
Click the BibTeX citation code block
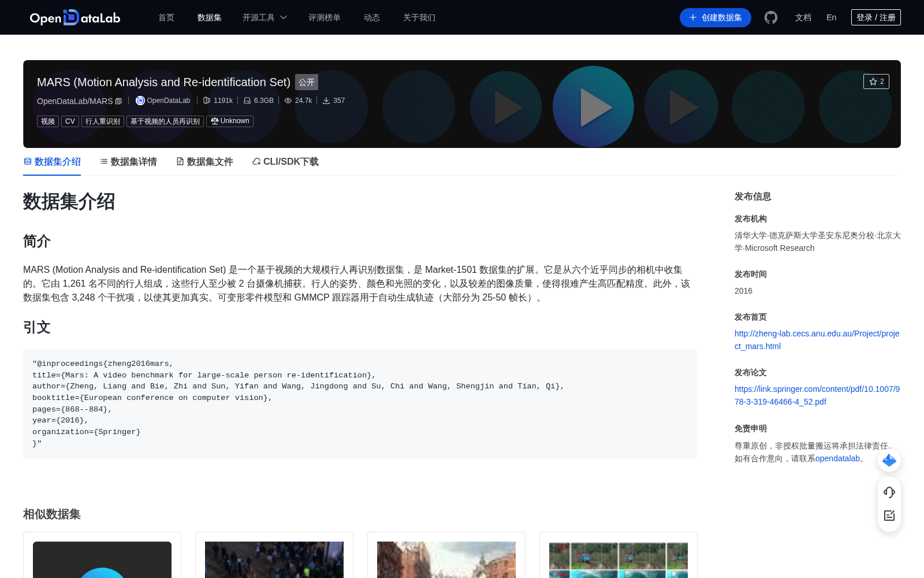[360, 404]
